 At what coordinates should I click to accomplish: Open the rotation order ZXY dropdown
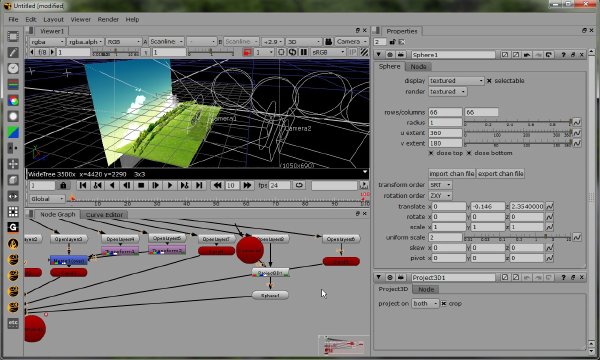(x=440, y=195)
